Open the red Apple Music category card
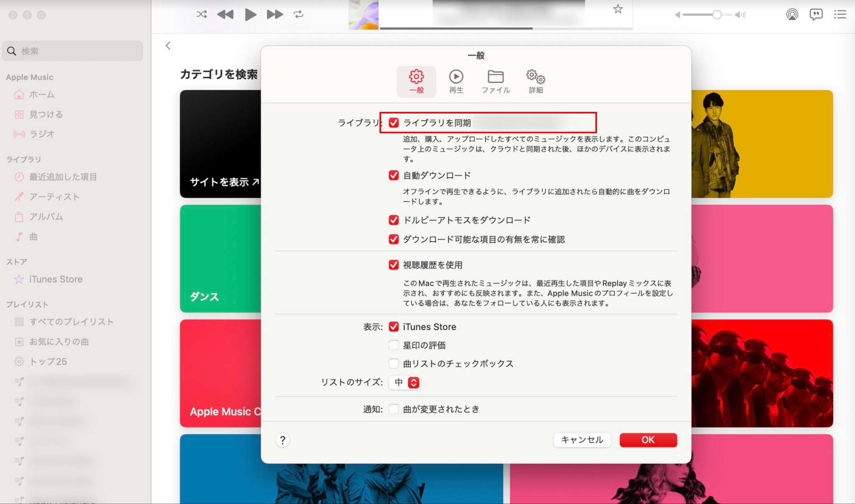 point(220,373)
